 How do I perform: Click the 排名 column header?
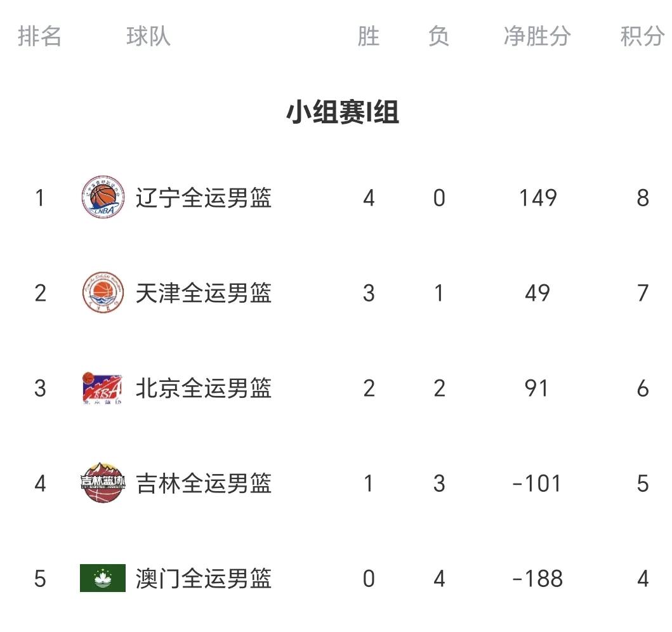tap(40, 36)
